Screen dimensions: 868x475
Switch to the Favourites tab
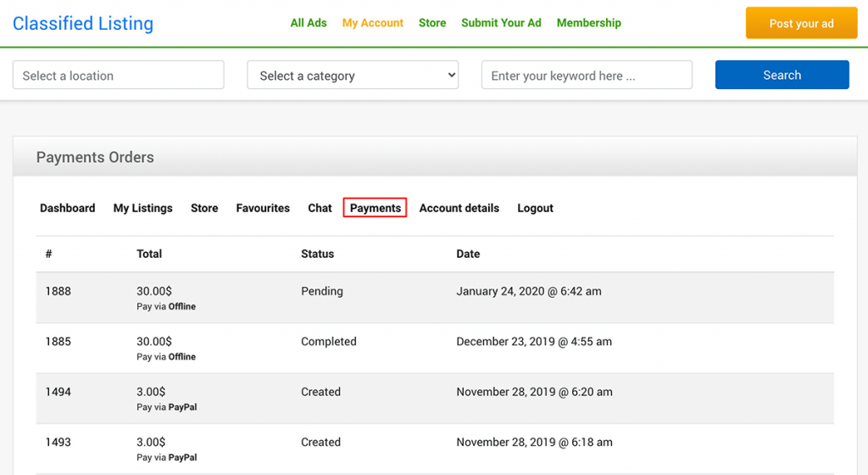click(263, 208)
